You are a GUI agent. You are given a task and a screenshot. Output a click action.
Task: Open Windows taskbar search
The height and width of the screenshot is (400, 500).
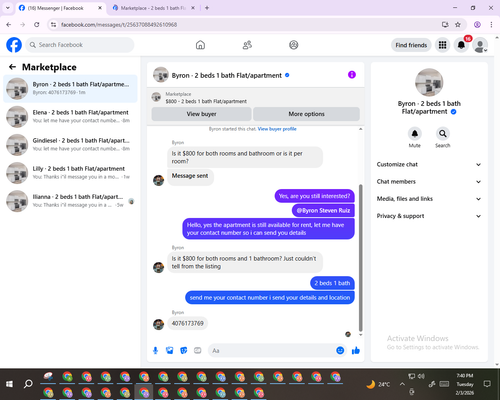click(x=28, y=384)
